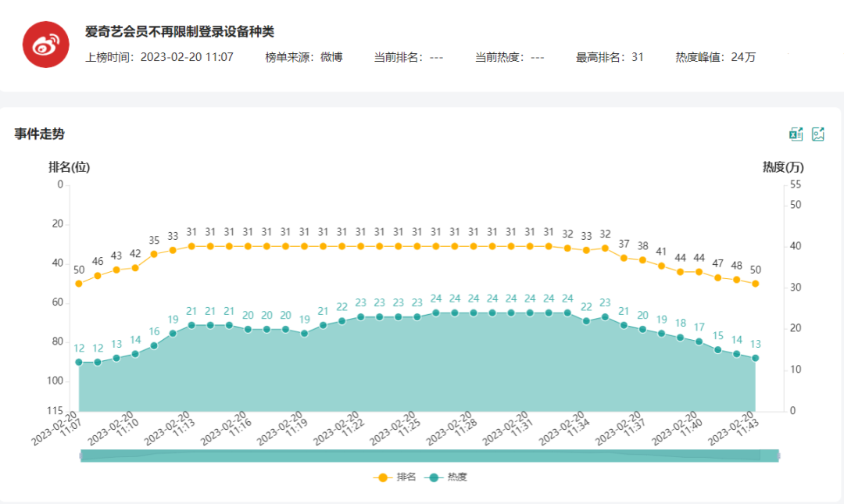
Task: Click the teal 热度 legend marker
Action: tap(434, 477)
